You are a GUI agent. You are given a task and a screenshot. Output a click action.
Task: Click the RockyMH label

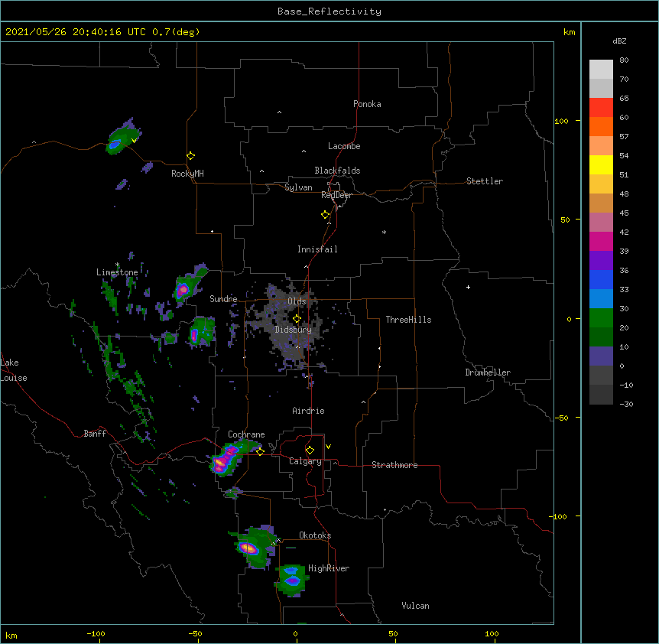187,174
